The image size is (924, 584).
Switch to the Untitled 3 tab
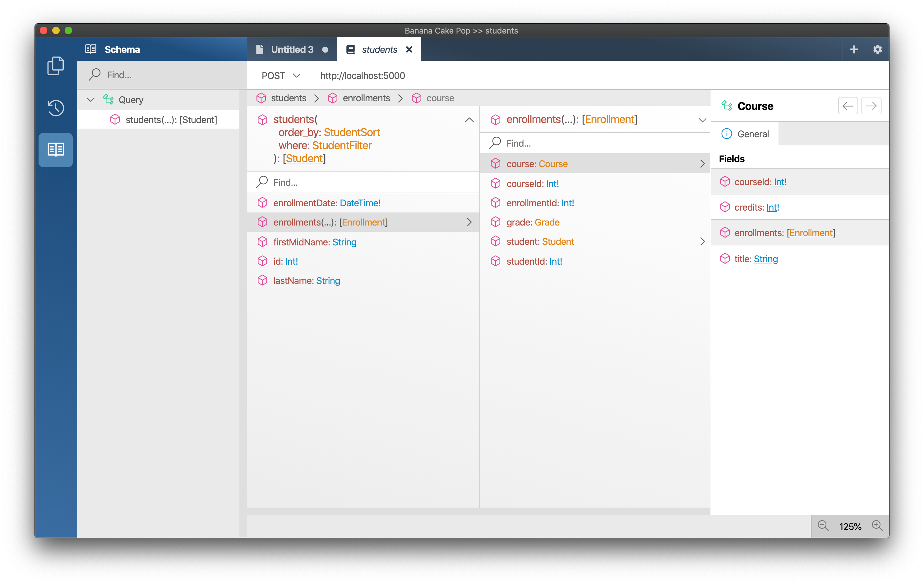tap(292, 49)
